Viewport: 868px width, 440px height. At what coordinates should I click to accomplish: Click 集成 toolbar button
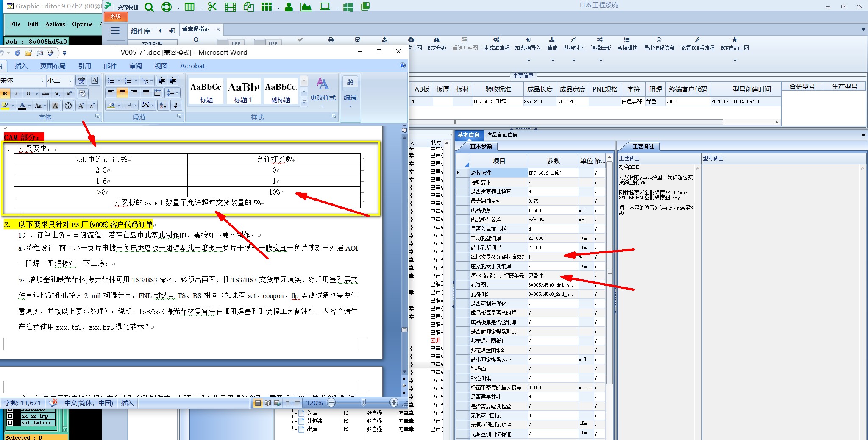552,44
